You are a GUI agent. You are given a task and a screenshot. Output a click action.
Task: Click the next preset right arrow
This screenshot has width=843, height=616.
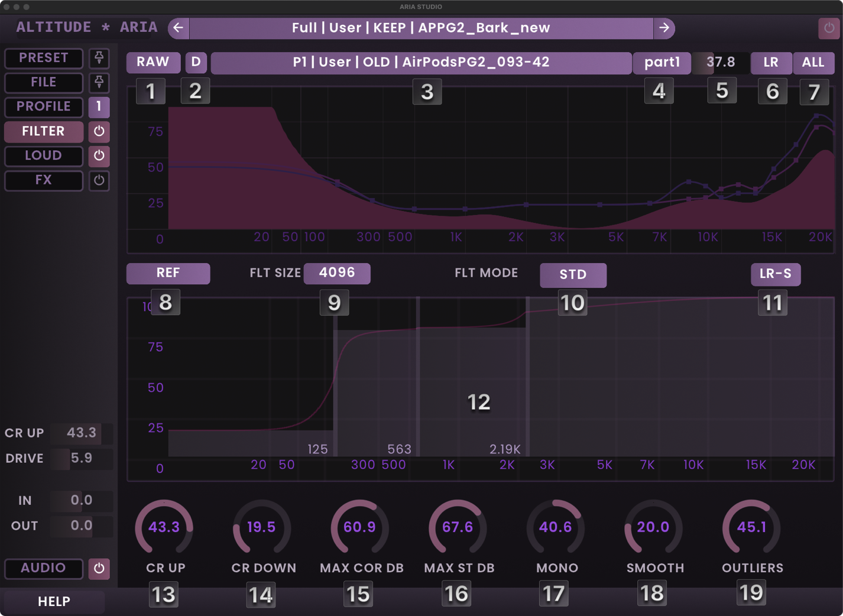point(664,28)
